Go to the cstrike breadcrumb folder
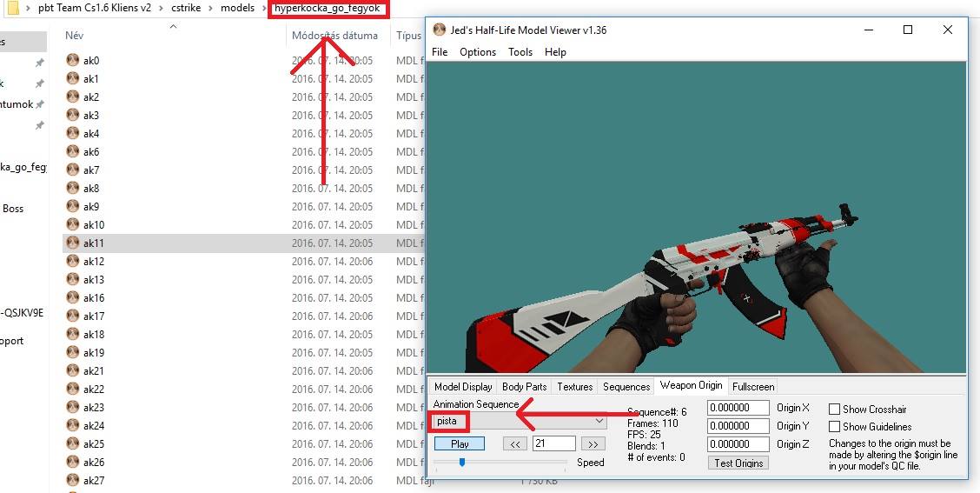Viewport: 980px width, 493px height. [186, 8]
